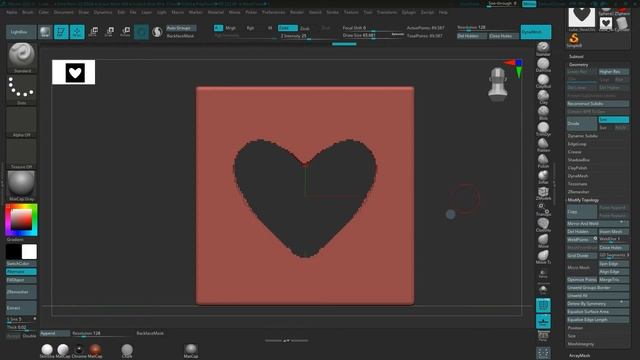Click Del Hidden in top shelf

pyautogui.click(x=472, y=36)
